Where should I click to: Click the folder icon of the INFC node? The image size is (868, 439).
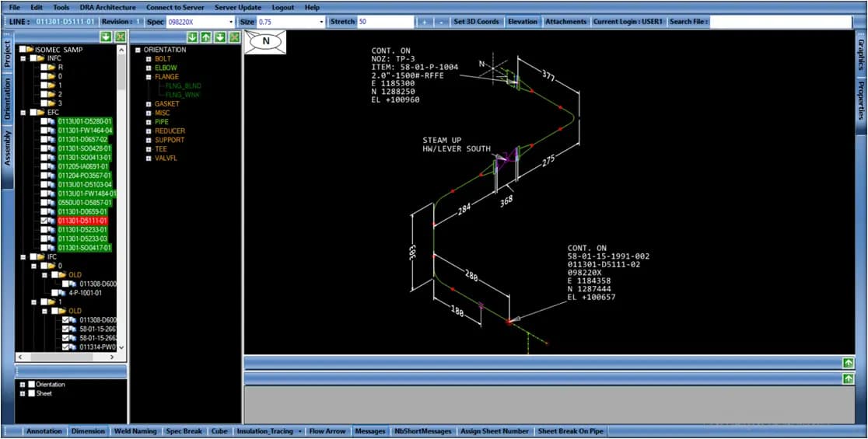(43, 58)
